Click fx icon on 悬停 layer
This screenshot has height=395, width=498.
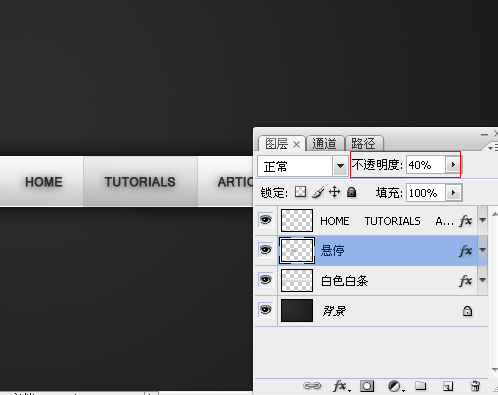click(466, 251)
